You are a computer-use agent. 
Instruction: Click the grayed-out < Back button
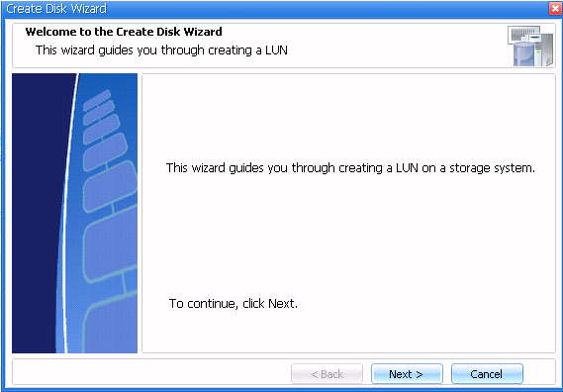(327, 373)
